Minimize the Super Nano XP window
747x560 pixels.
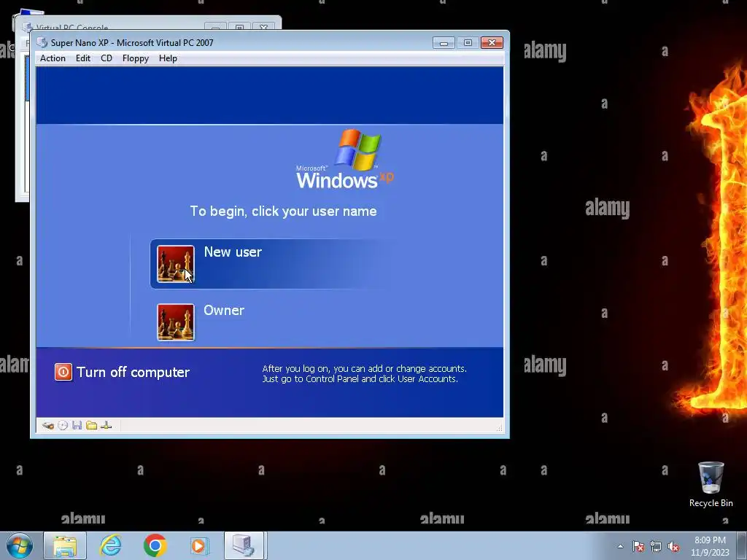click(x=444, y=43)
